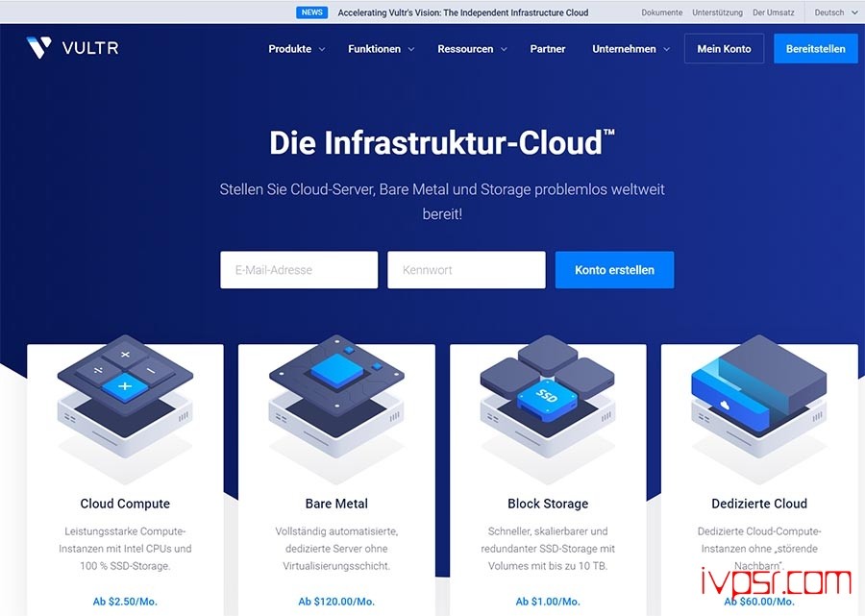The height and width of the screenshot is (616, 865).
Task: Click the Mein Konto button
Action: pyautogui.click(x=724, y=48)
